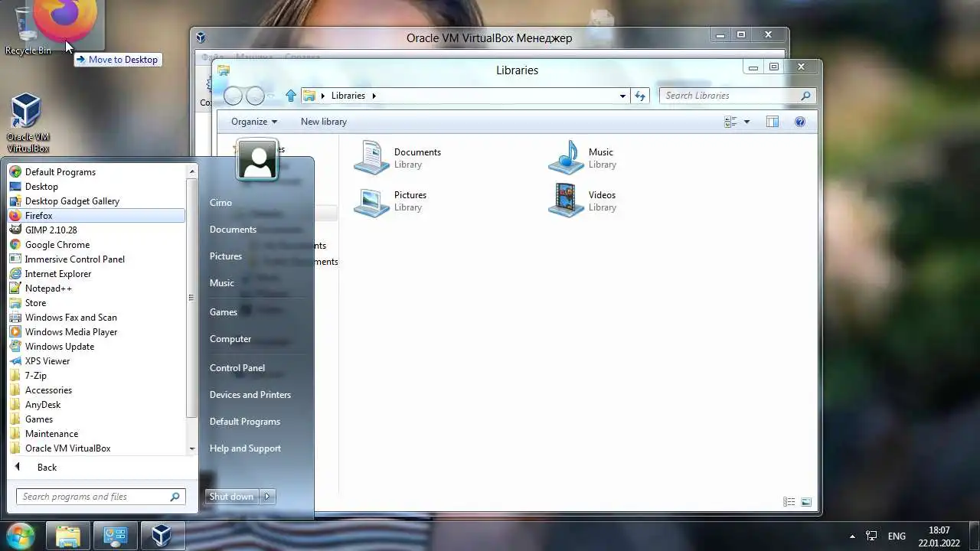The width and height of the screenshot is (980, 551).
Task: Open Immersive Control Panel entry
Action: [96, 259]
